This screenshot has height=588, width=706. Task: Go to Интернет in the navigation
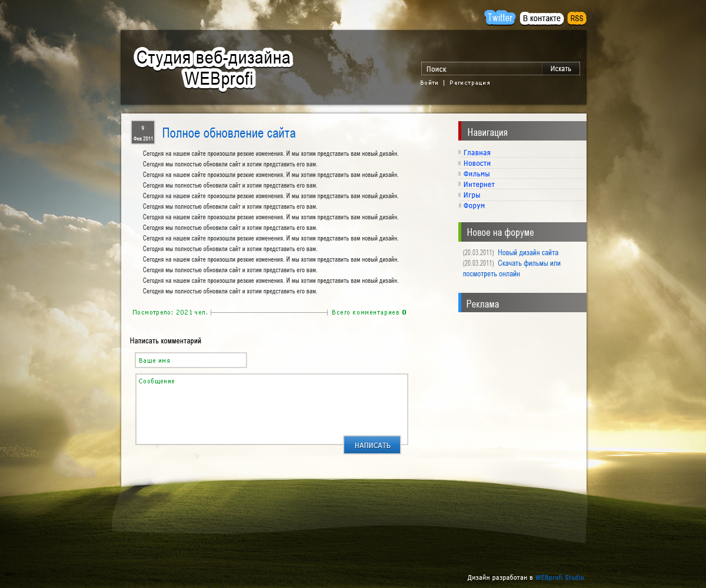click(x=479, y=185)
